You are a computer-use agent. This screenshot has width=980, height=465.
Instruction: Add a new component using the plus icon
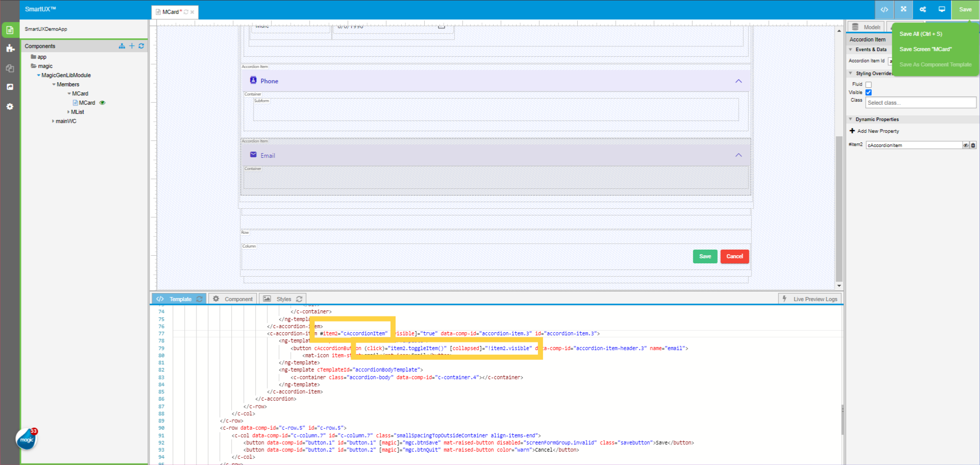coord(131,46)
